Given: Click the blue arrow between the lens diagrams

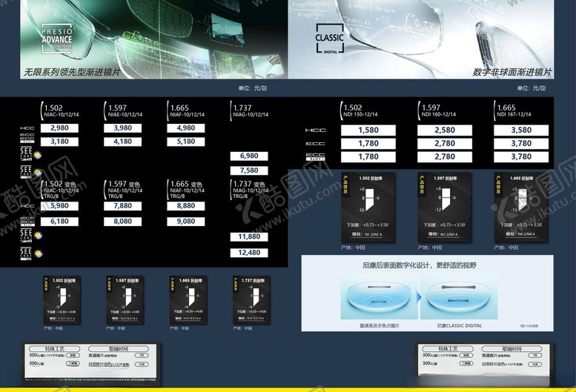Looking at the screenshot, I should point(418,297).
